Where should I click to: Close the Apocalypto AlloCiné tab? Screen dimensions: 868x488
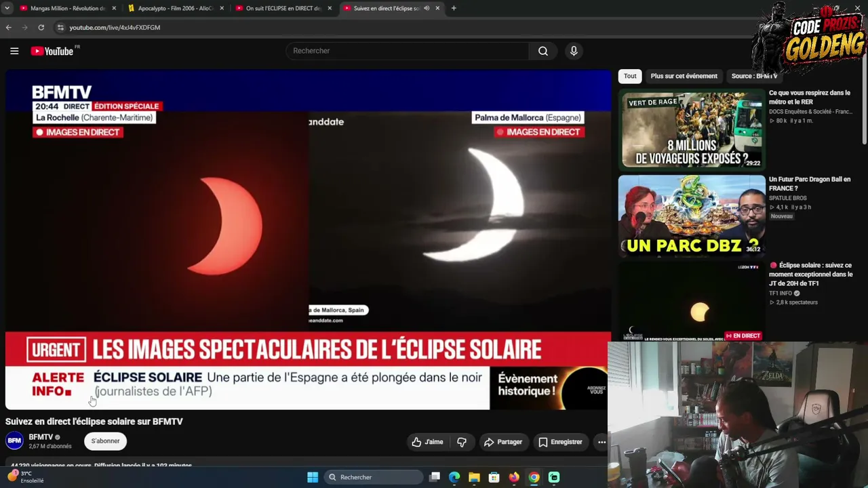(x=222, y=8)
